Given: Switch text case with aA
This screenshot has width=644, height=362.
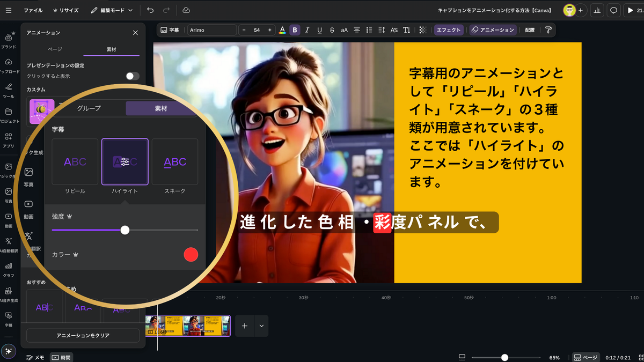Looking at the screenshot, I should coord(344,30).
